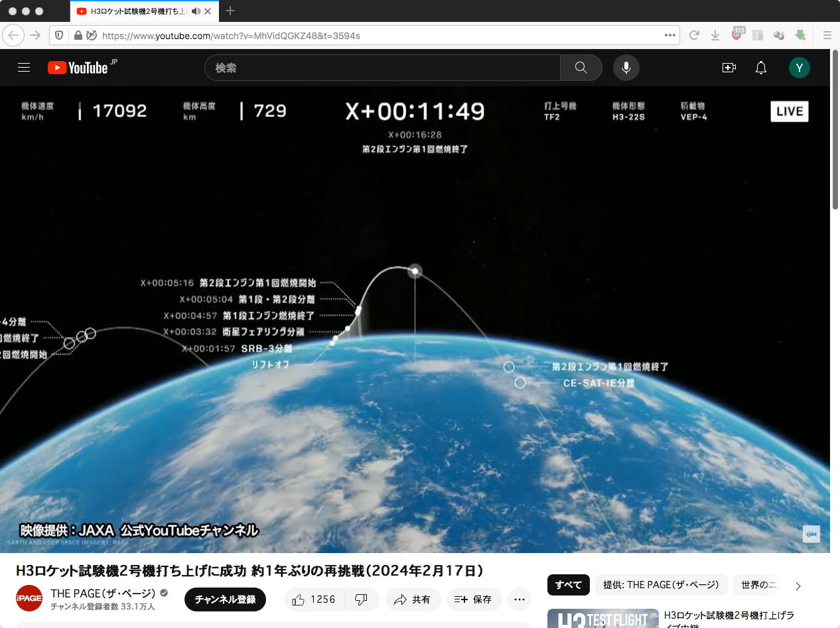This screenshot has height=628, width=840.
Task: Open THE PAGE(ザ・ページ) channel name link
Action: coord(103,594)
